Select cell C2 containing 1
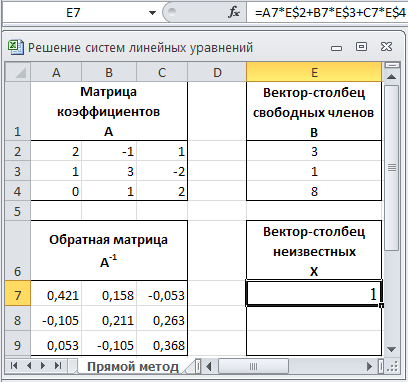The image size is (408, 382). pyautogui.click(x=162, y=151)
